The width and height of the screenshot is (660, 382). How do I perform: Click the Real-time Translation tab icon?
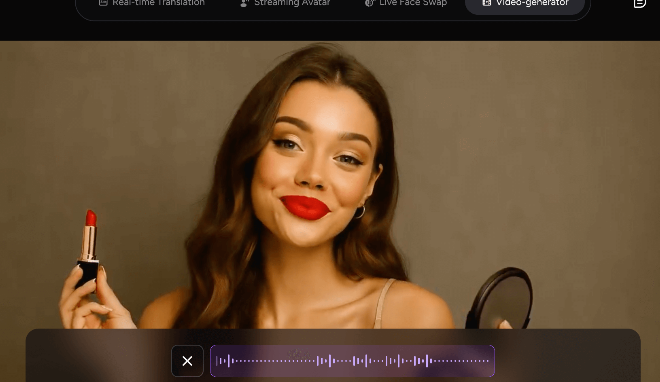pyautogui.click(x=103, y=3)
